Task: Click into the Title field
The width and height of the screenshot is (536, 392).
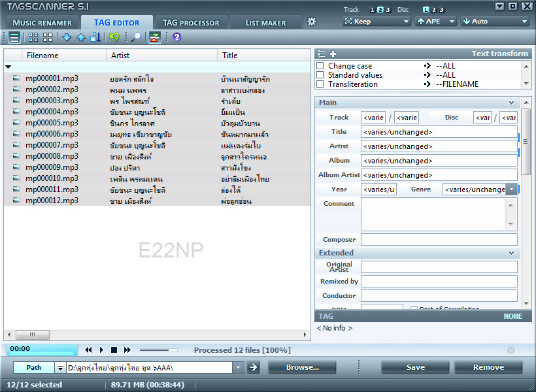Action: [439, 132]
